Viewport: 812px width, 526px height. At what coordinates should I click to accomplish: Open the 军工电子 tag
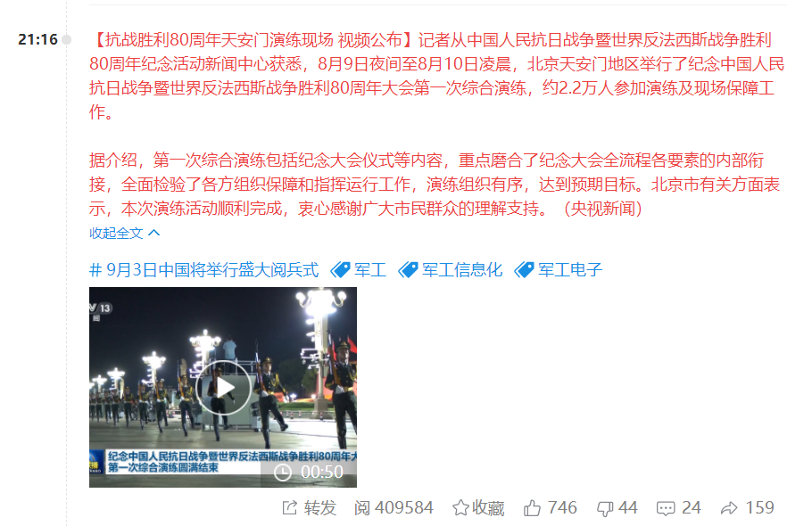click(x=569, y=269)
